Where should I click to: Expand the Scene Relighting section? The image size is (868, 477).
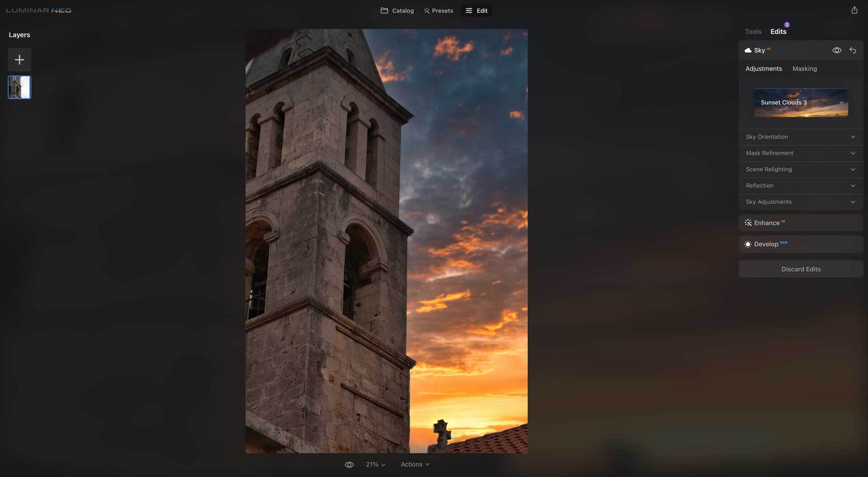point(801,169)
